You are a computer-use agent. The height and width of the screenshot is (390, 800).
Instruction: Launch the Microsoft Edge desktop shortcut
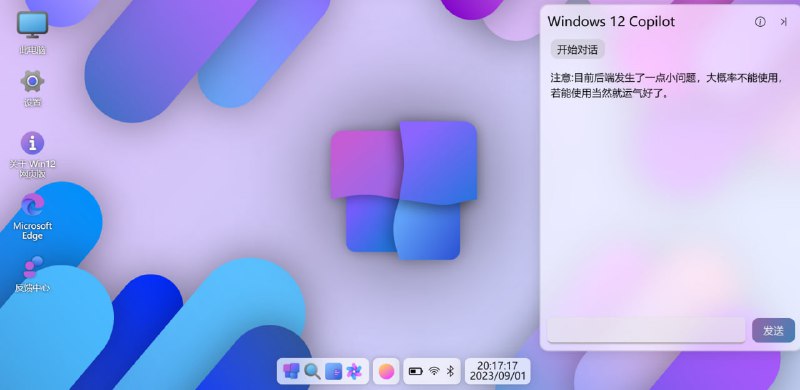click(32, 216)
